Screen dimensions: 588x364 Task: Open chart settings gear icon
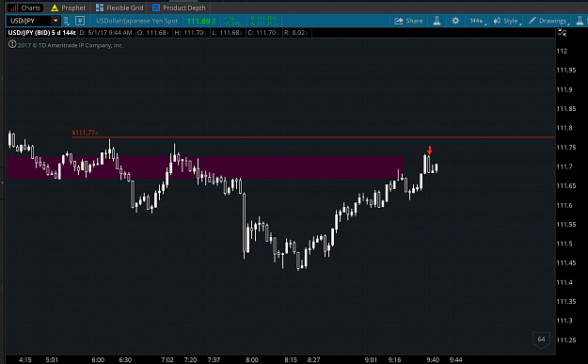coord(455,21)
